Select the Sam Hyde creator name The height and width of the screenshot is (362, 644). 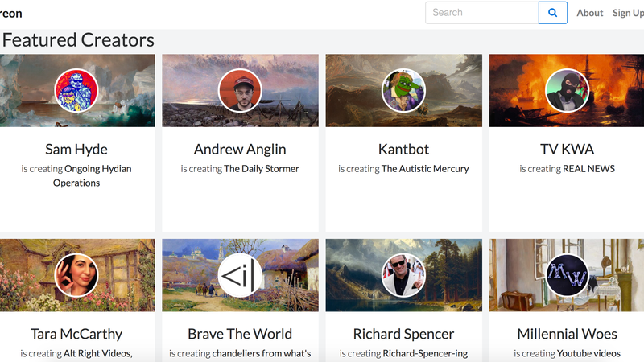click(x=76, y=150)
